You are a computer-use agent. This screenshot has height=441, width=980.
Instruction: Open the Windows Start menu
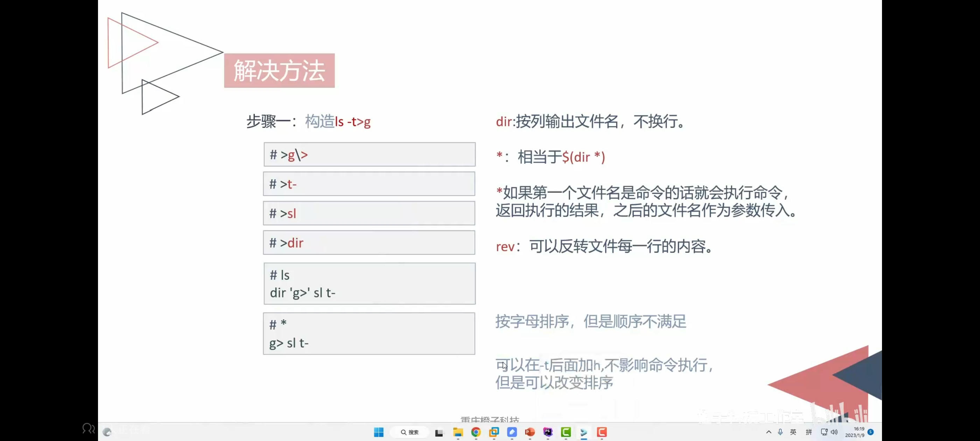click(379, 432)
